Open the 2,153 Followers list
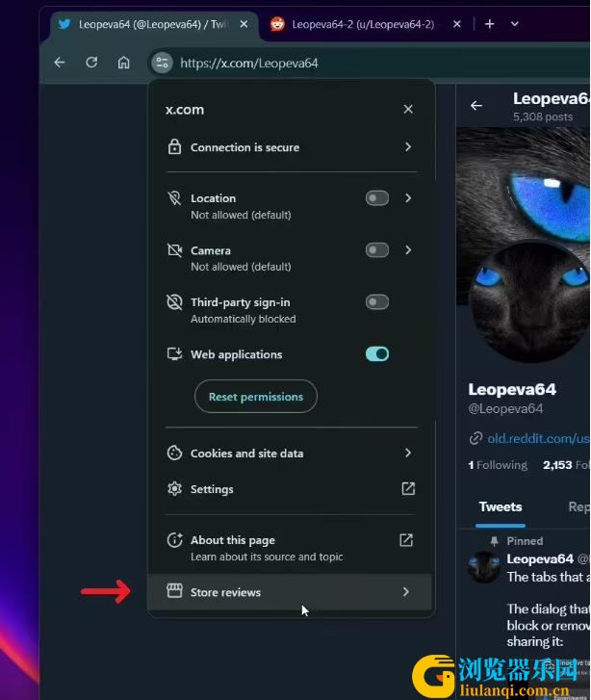Image resolution: width=591 pixels, height=700 pixels. [566, 465]
